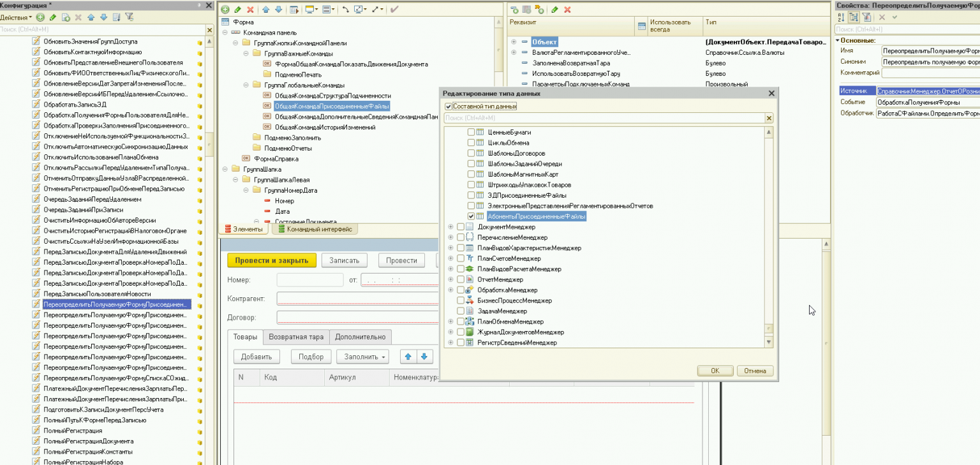Click the ПланСчетовМенеджер icon in type tree
Screen dimensions: 980x465
[470, 258]
